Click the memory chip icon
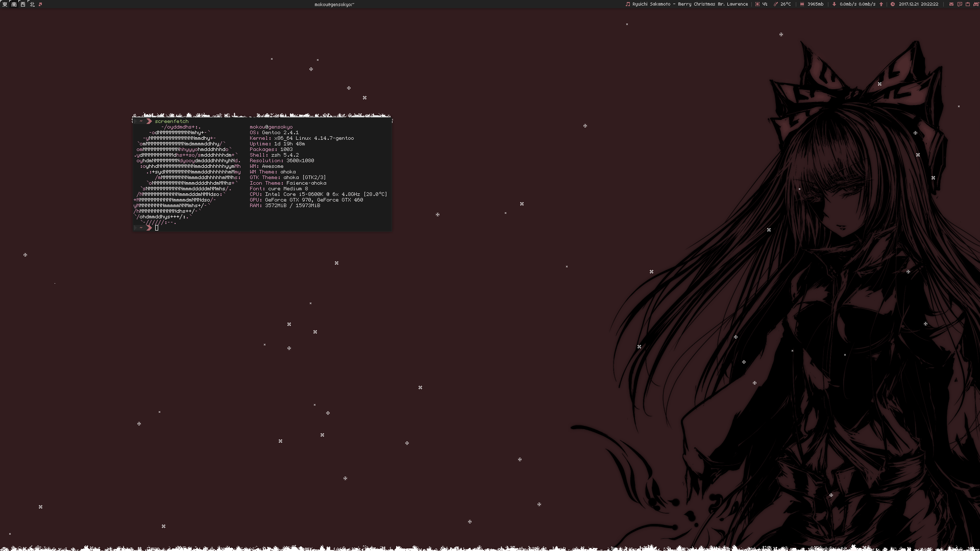 coord(802,4)
